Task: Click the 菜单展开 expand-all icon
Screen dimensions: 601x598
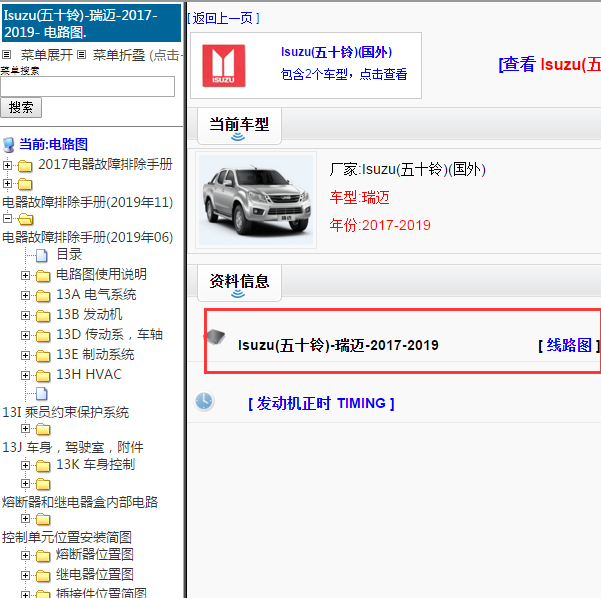Action: [7, 55]
